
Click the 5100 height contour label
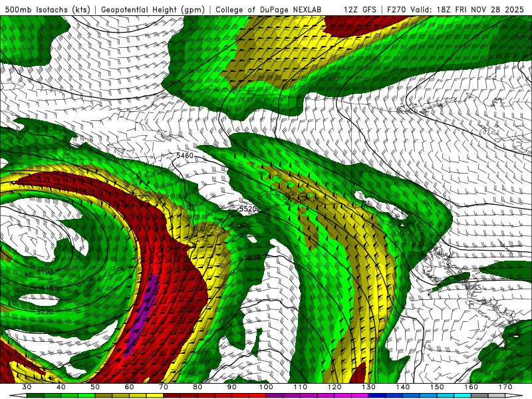coord(45,272)
